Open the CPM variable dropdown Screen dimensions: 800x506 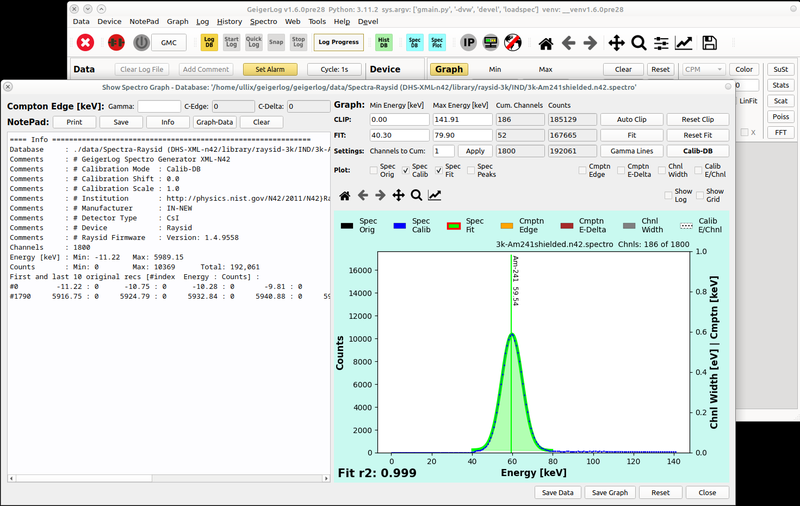703,70
